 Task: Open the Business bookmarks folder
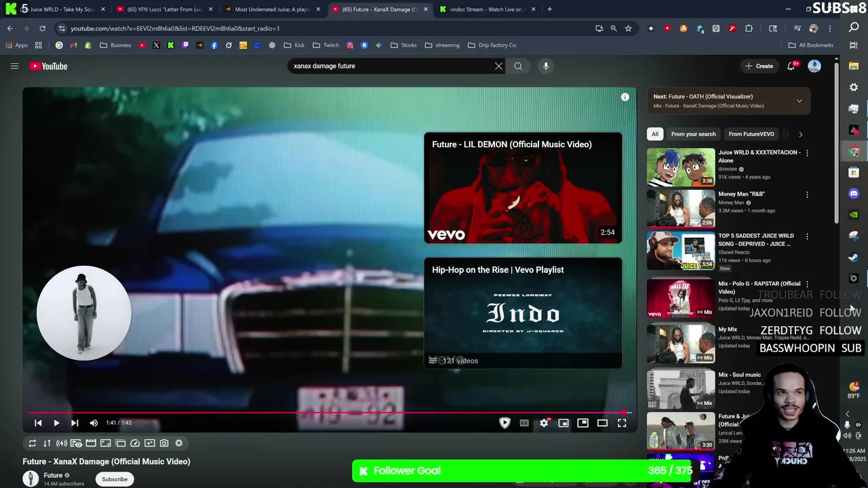point(115,45)
